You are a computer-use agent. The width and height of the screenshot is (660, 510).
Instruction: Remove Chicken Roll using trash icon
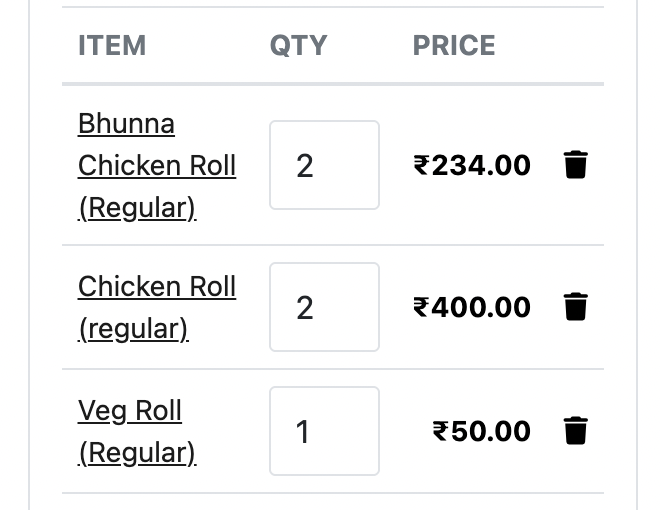click(x=575, y=307)
